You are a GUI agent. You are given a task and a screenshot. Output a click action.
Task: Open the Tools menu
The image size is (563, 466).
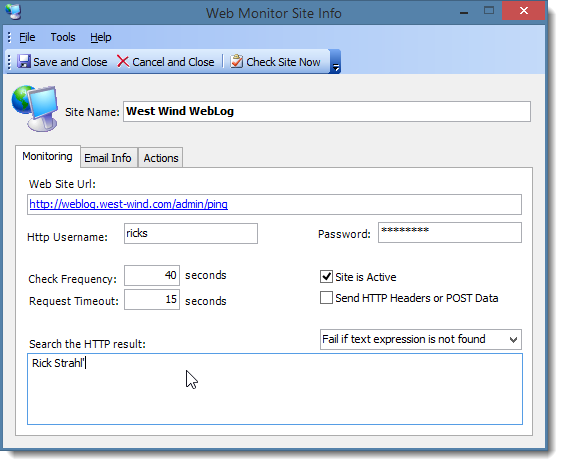coord(63,37)
